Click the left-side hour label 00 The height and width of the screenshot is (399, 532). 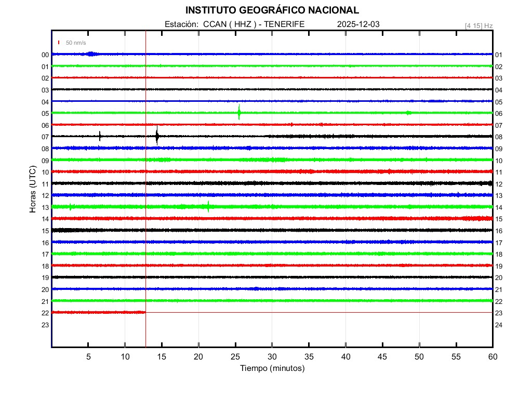pyautogui.click(x=45, y=55)
